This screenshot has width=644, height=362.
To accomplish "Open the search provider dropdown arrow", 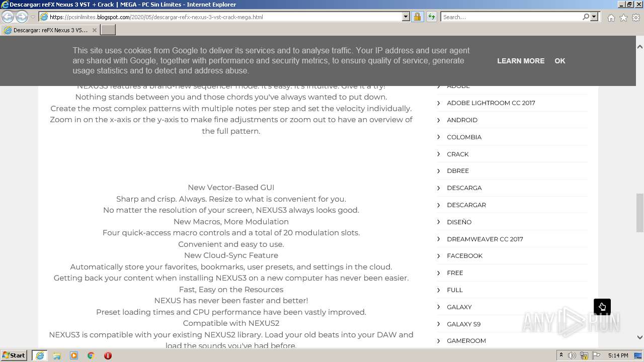I will 594,17.
